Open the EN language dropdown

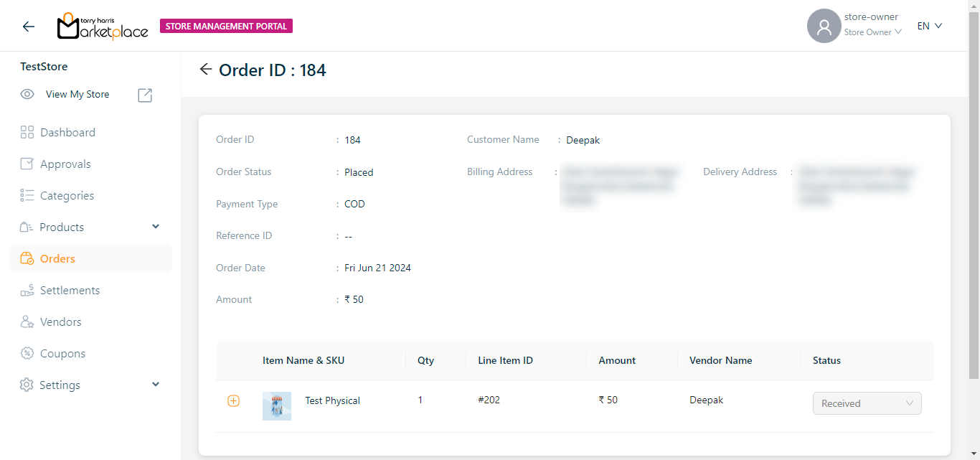tap(929, 26)
